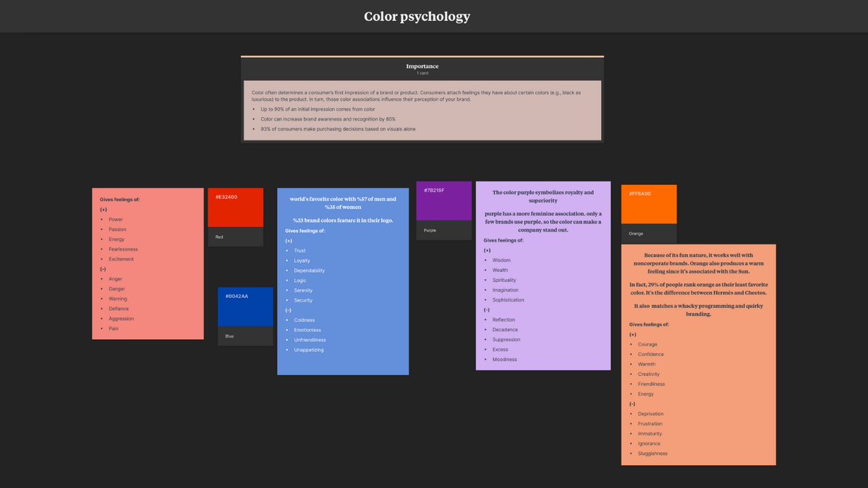Select the blue #0042AA color swatch
Screen dimensions: 868x488
click(244, 306)
